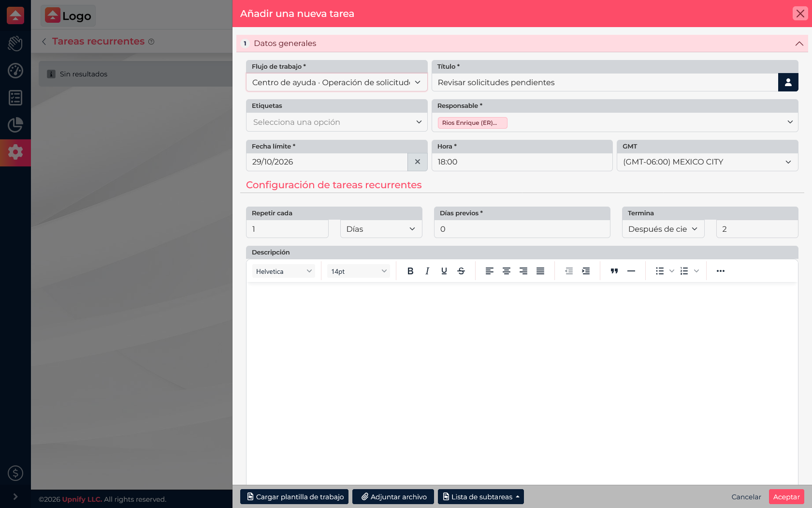
Task: Go back from Tareas recurrentes
Action: [44, 42]
